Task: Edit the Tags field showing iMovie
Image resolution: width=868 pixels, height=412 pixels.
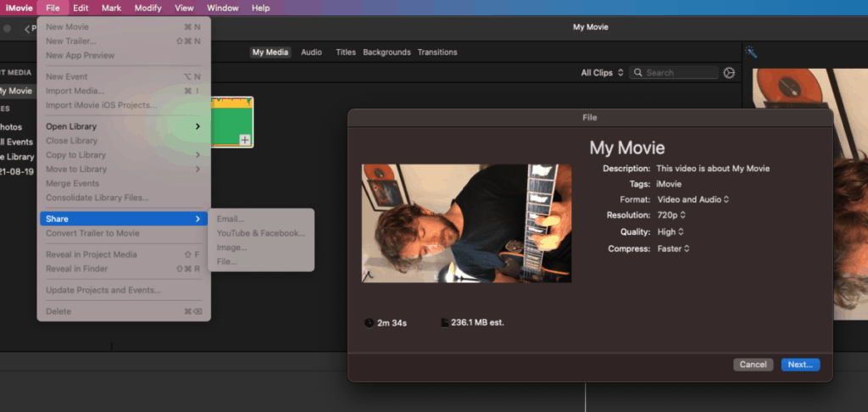Action: [669, 184]
